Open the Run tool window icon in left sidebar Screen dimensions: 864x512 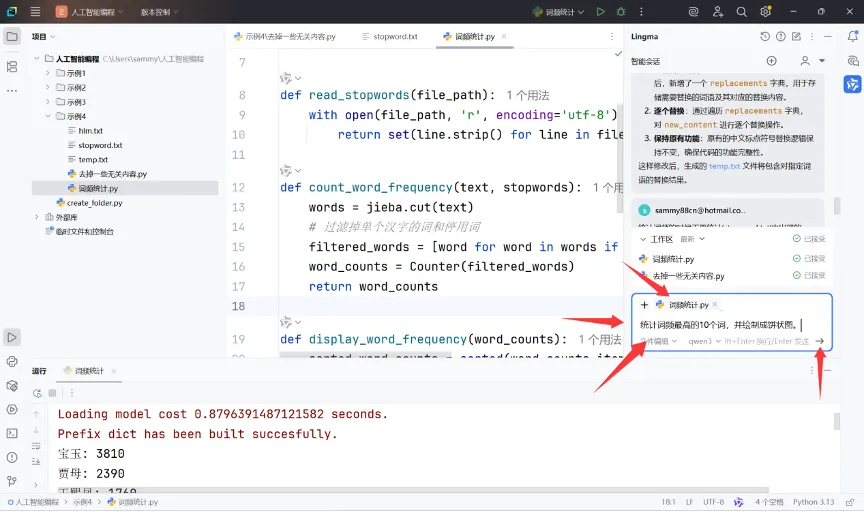[x=12, y=337]
